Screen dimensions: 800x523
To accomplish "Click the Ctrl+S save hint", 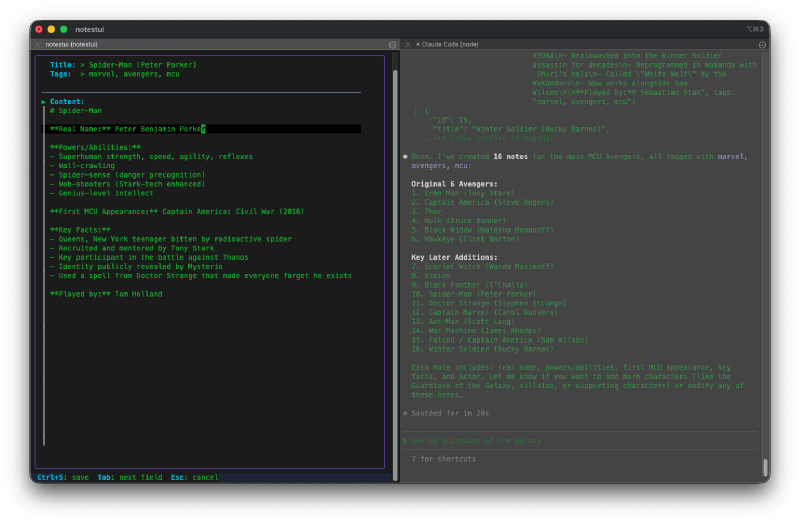I will [63, 478].
